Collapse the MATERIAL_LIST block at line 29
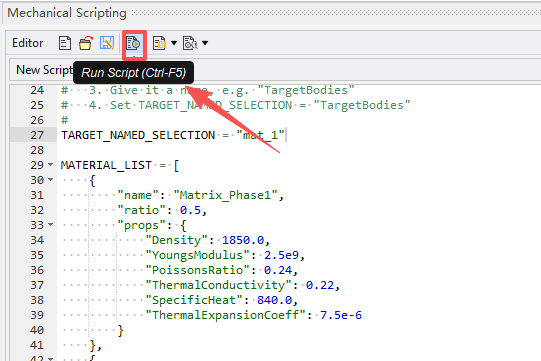Viewport: 541px width, 361px height. 51,165
